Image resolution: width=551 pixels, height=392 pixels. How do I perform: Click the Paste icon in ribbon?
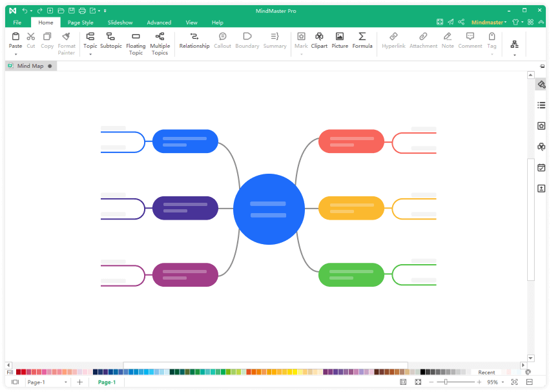[16, 37]
